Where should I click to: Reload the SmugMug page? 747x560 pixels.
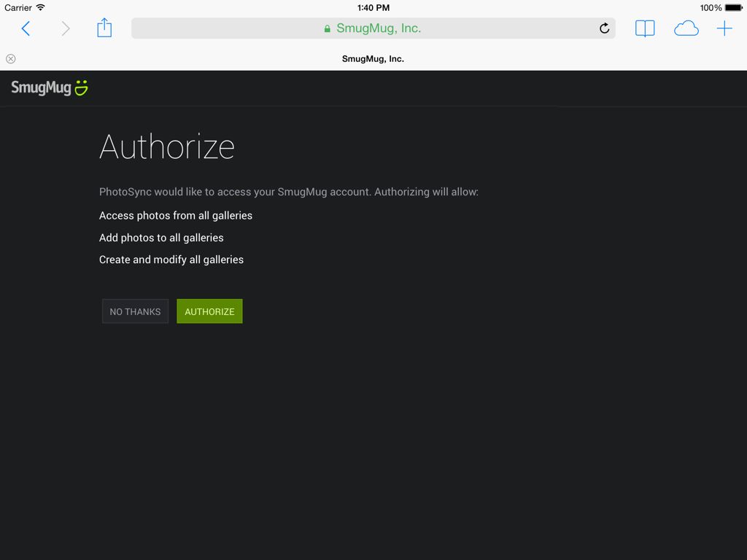[x=604, y=28]
